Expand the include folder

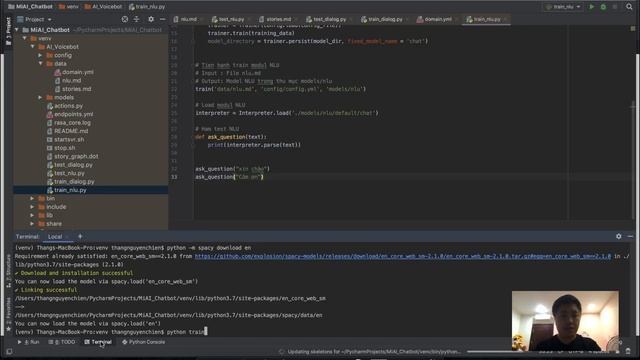click(32, 207)
